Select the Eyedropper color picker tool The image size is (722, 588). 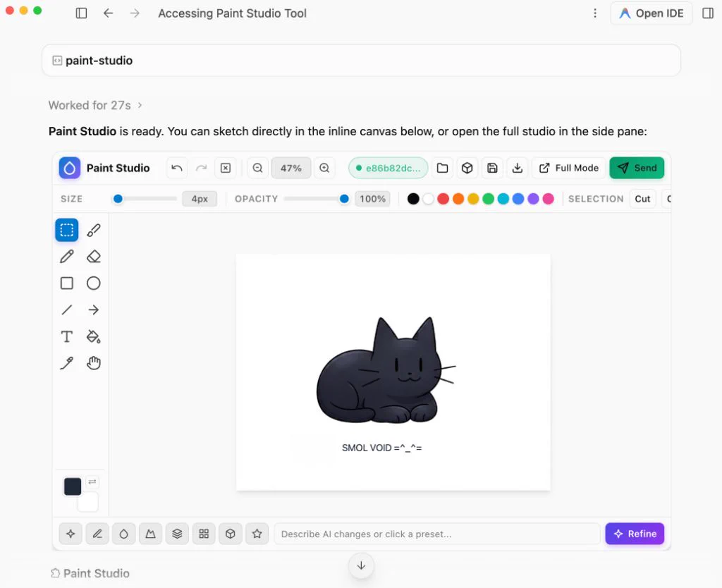tap(67, 363)
